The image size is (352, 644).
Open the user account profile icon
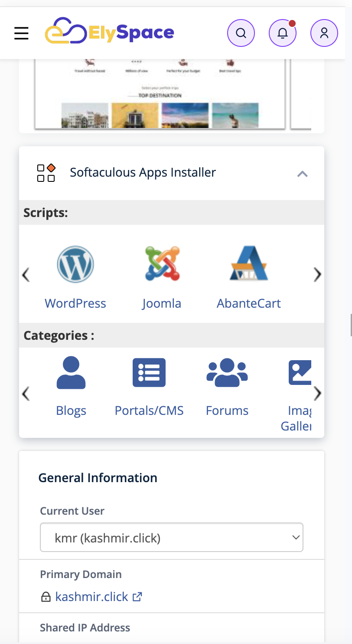click(324, 33)
